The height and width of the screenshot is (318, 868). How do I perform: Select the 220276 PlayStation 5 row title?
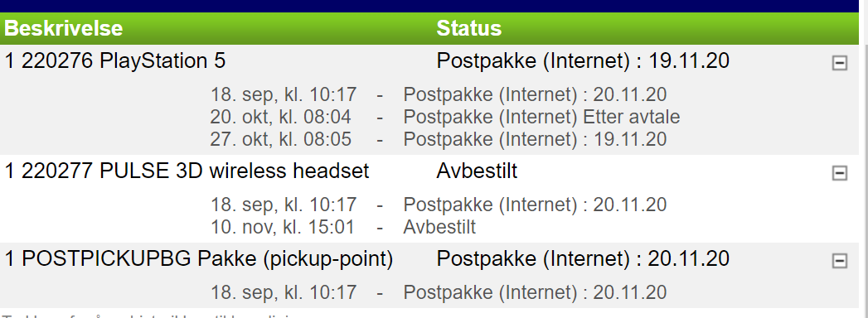(x=115, y=60)
